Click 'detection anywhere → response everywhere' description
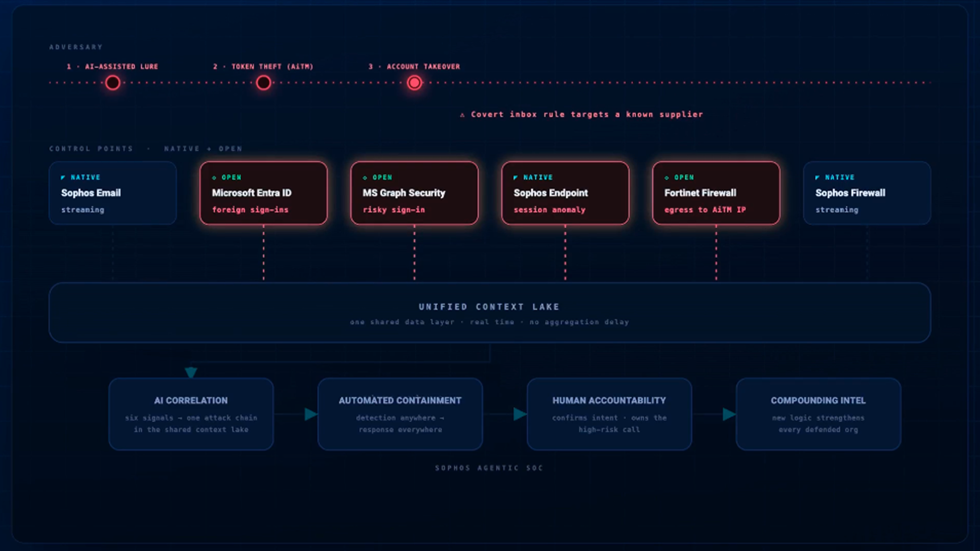Screen dimensions: 980x551 coord(400,423)
